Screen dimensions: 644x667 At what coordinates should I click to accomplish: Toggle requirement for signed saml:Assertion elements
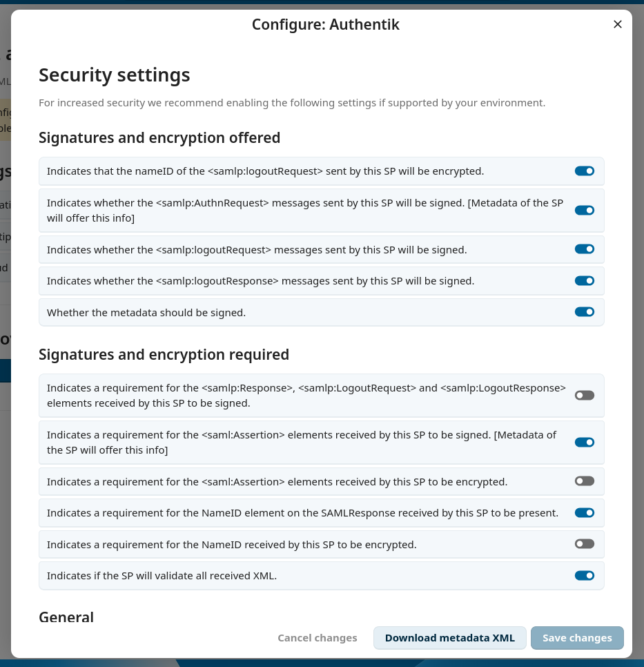(x=585, y=443)
